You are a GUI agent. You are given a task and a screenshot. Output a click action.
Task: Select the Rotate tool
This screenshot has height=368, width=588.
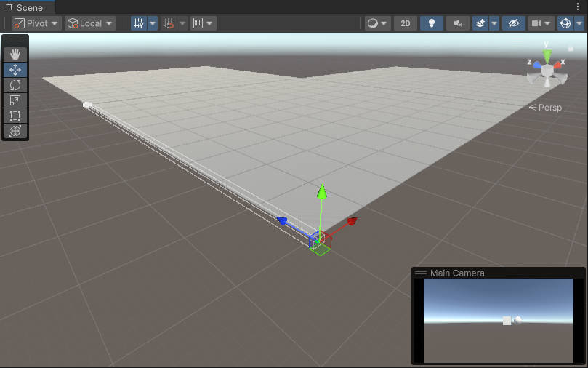pyautogui.click(x=15, y=85)
